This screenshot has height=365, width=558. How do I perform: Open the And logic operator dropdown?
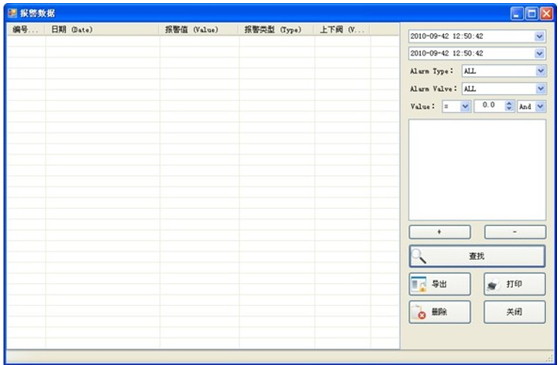click(x=540, y=106)
